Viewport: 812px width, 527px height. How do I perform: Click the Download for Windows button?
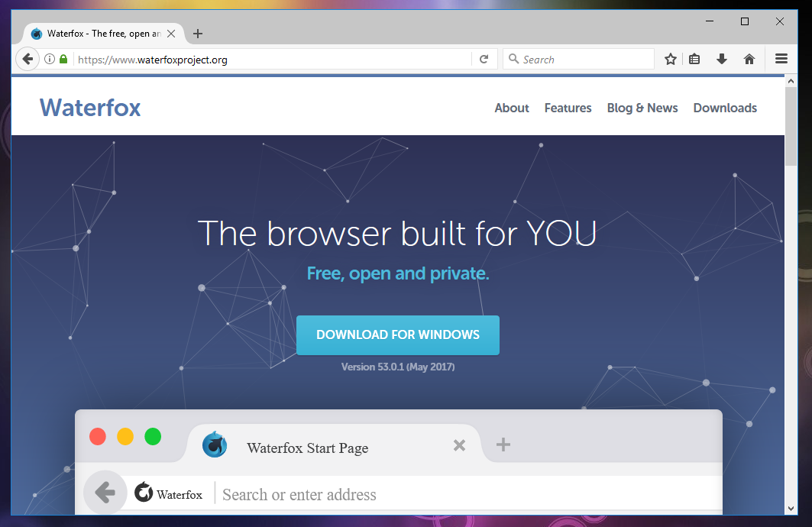(x=398, y=335)
